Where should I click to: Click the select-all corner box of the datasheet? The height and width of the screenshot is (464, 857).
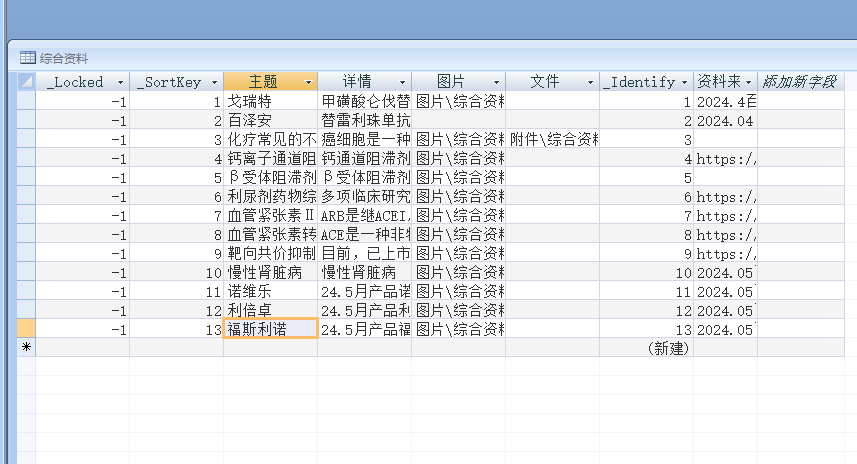pyautogui.click(x=26, y=81)
